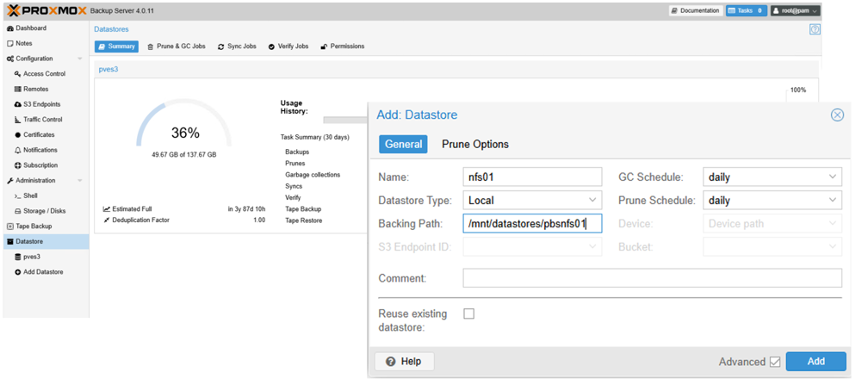Open Traffic Control settings
The image size is (868, 391).
point(43,120)
